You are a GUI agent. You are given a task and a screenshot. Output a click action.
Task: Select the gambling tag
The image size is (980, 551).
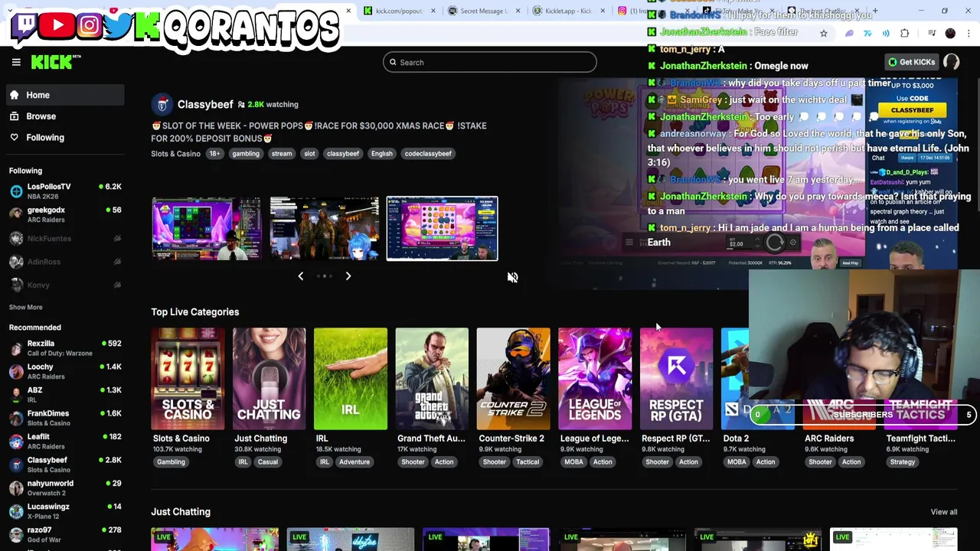pyautogui.click(x=246, y=154)
